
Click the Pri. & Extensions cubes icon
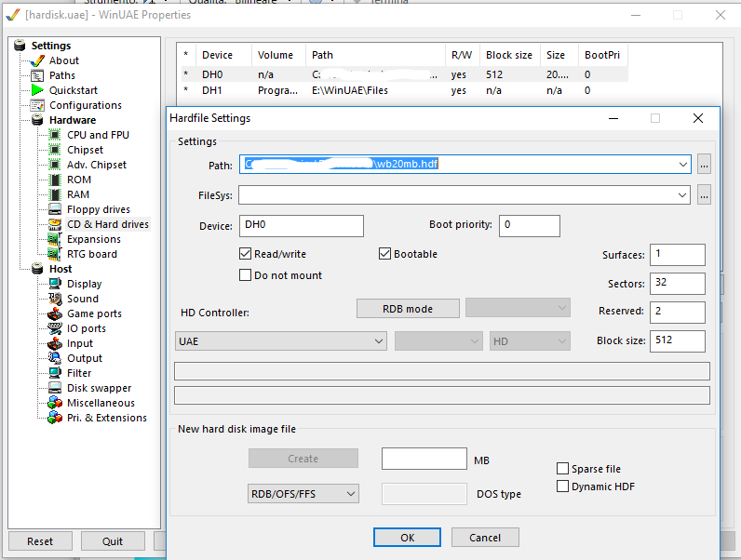pyautogui.click(x=55, y=418)
